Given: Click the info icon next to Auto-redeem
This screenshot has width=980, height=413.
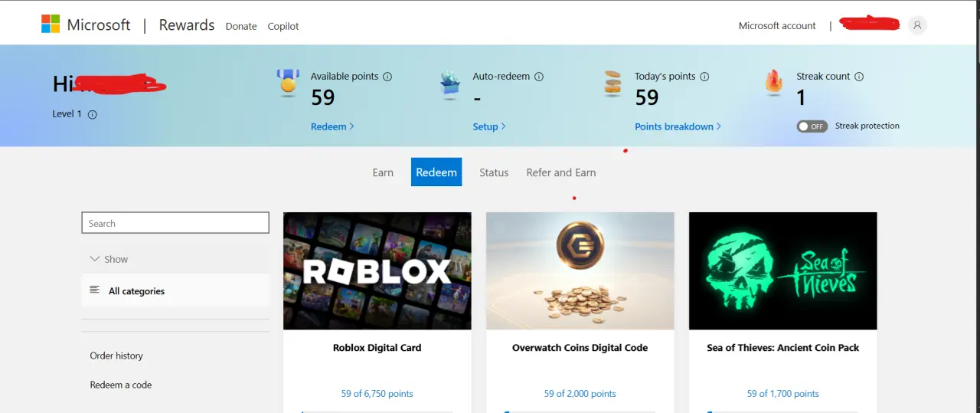Looking at the screenshot, I should [x=539, y=77].
